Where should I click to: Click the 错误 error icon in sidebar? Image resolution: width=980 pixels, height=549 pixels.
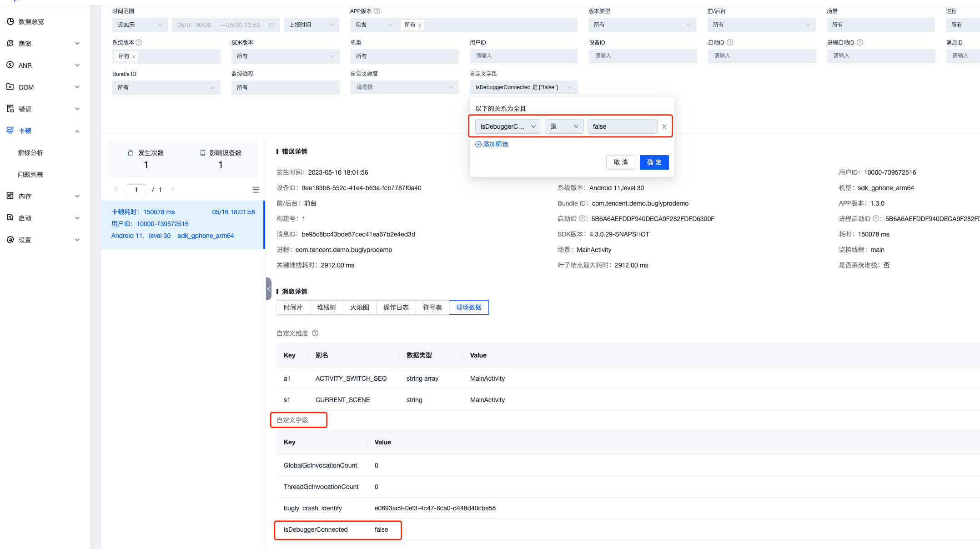point(10,108)
